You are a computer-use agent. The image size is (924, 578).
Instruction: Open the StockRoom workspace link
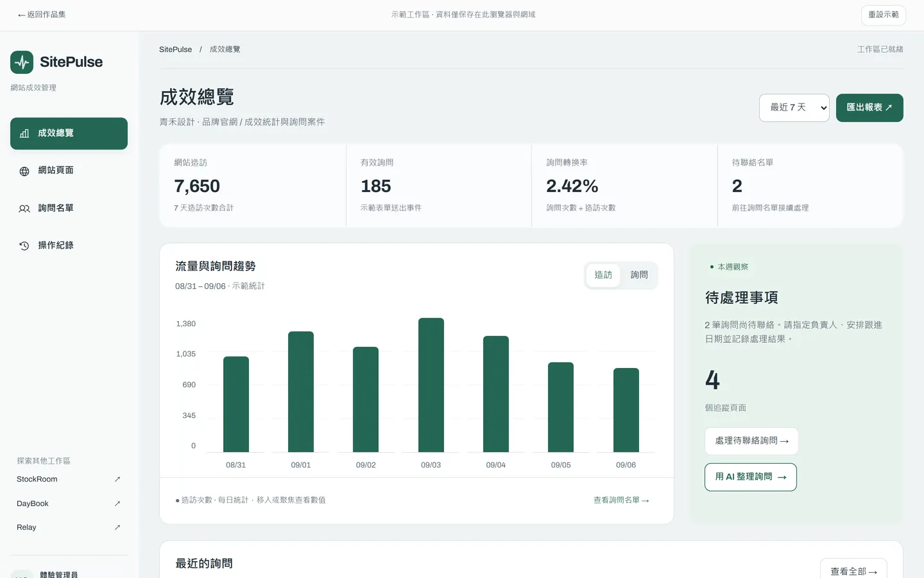[x=69, y=479]
